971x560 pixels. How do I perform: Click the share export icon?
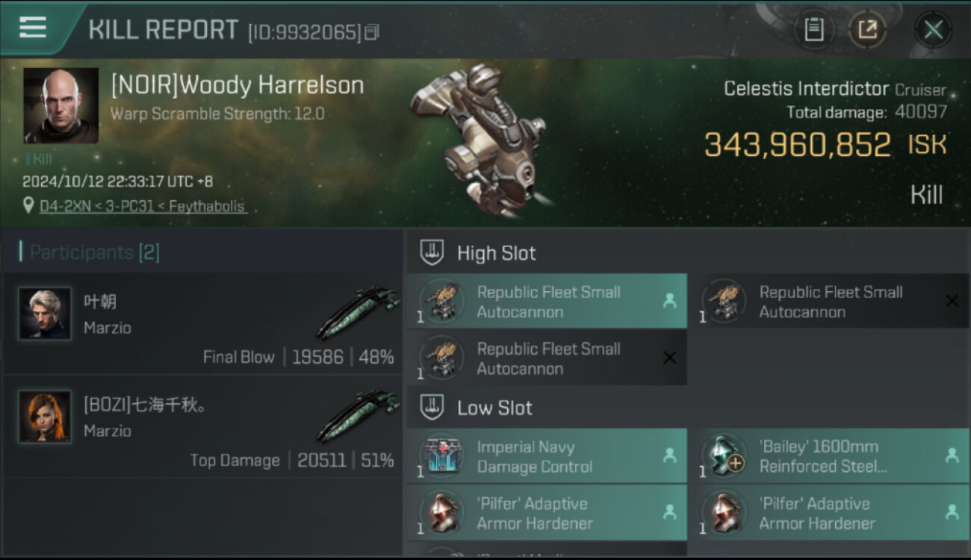tap(867, 30)
